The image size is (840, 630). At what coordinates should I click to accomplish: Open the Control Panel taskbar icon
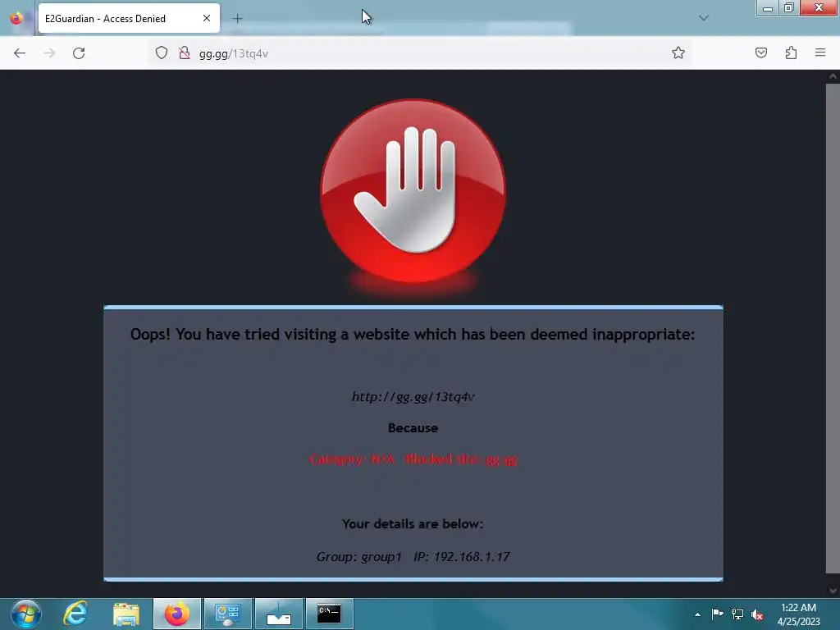click(228, 614)
